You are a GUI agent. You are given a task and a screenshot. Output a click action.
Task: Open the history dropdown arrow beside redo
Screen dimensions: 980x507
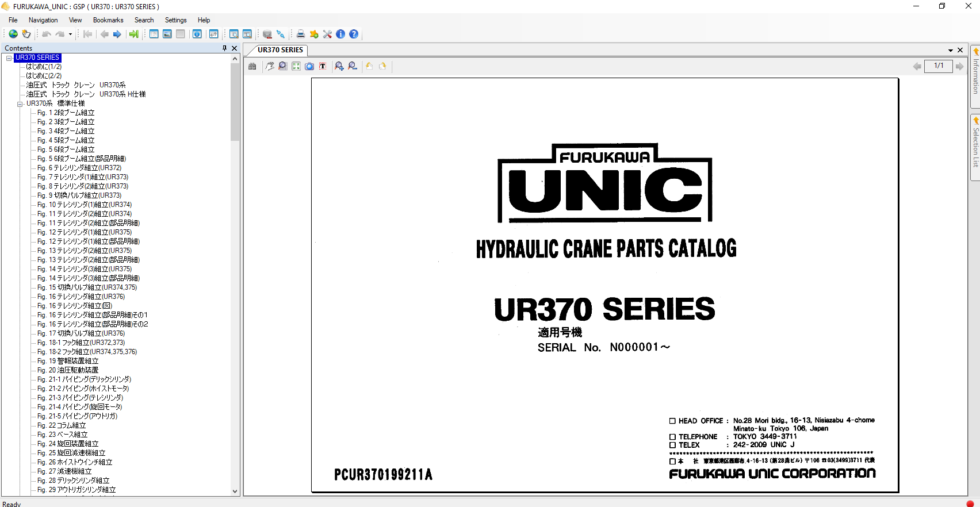point(70,34)
